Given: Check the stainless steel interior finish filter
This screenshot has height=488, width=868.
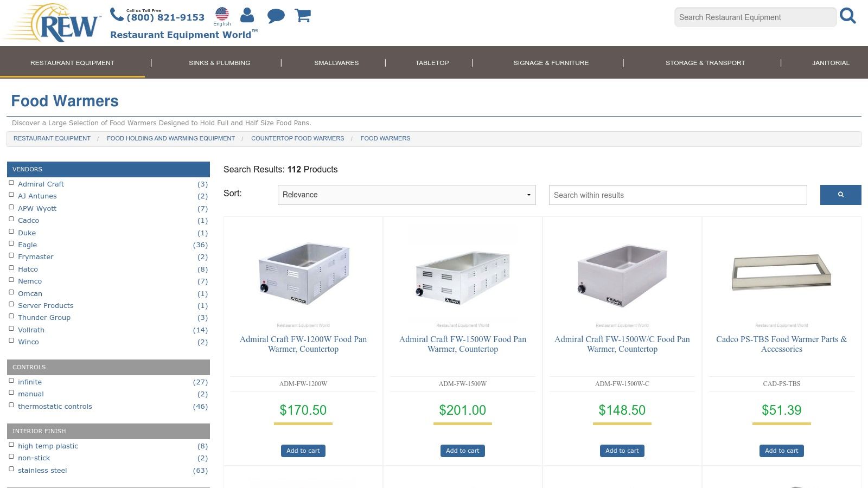Looking at the screenshot, I should [x=11, y=469].
